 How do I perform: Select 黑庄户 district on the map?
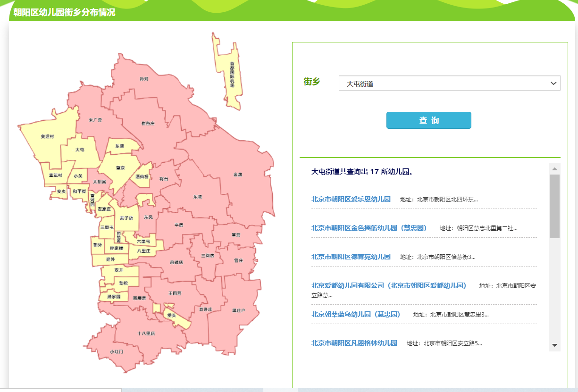coord(239,310)
